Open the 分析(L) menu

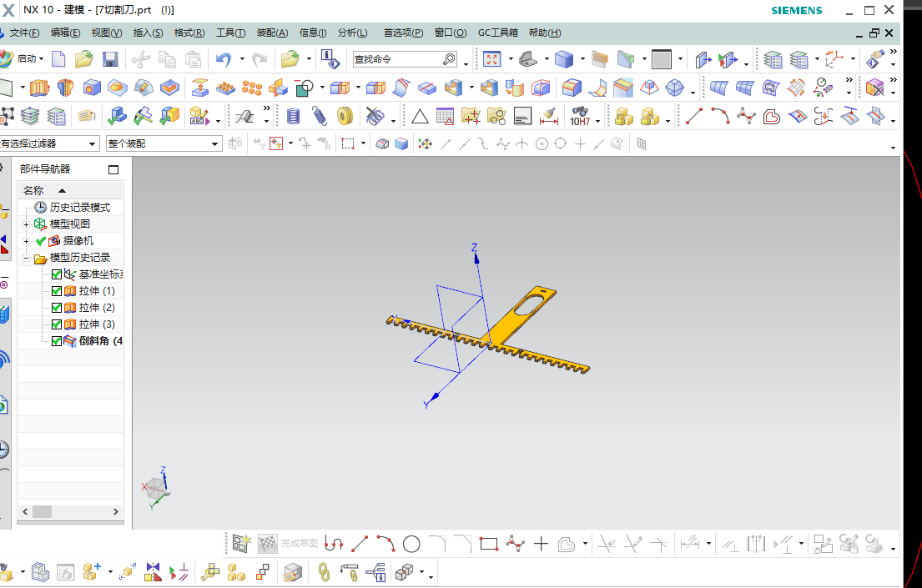point(352,33)
